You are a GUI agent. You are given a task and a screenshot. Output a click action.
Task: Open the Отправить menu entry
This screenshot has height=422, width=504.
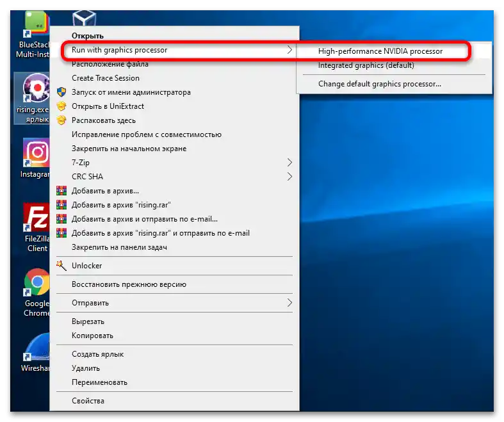(x=175, y=303)
